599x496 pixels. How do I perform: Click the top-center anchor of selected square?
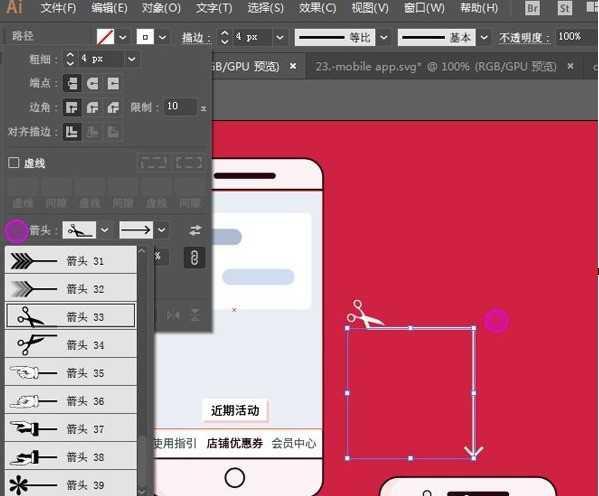click(411, 328)
